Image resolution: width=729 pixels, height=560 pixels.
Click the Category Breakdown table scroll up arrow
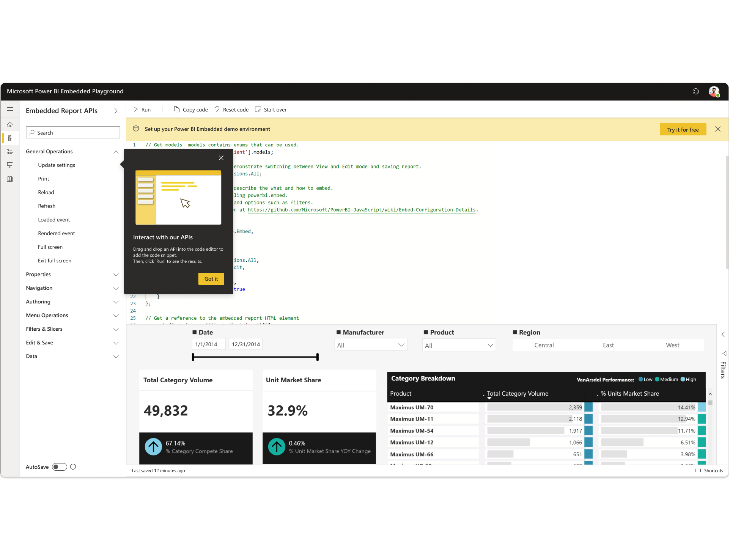pyautogui.click(x=710, y=394)
